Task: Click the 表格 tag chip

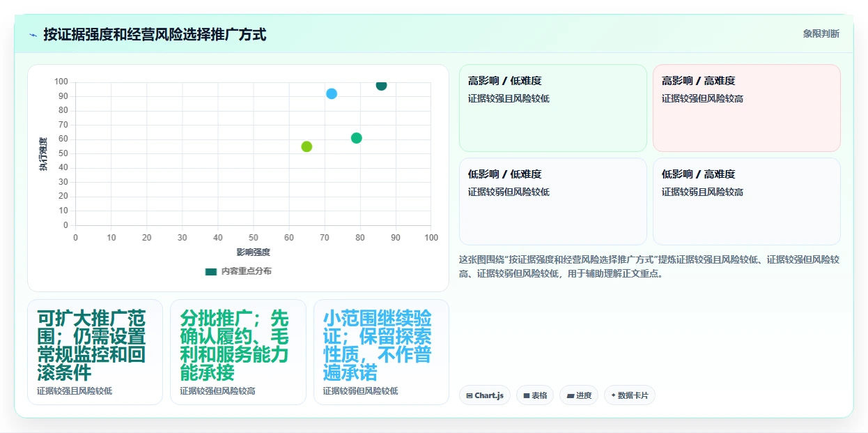Action: [535, 395]
